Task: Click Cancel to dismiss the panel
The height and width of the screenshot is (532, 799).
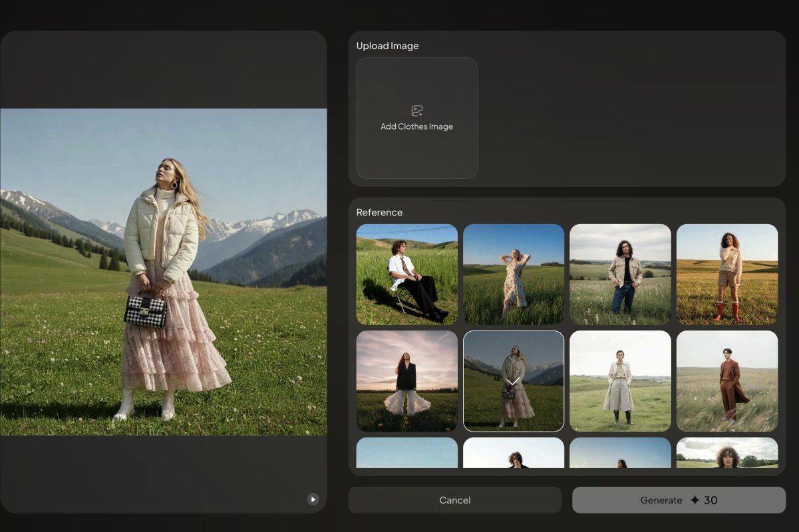Action: pos(454,500)
